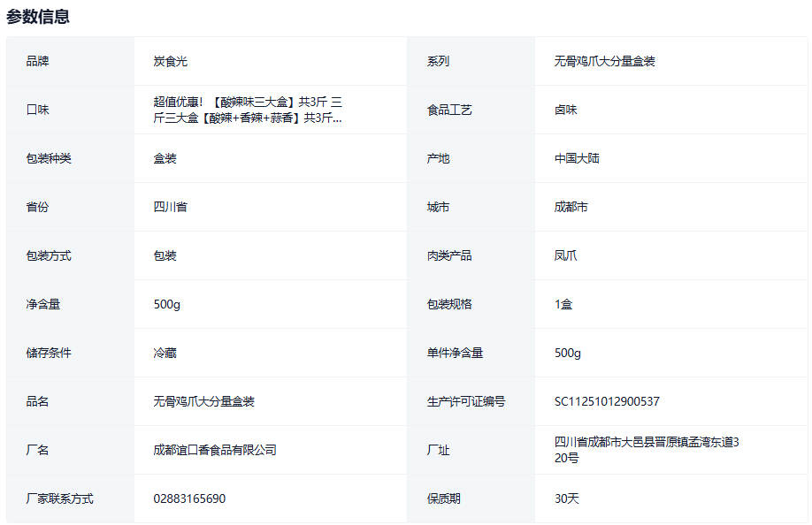Select the origin value 中国大陆
The image size is (812, 525).
(x=577, y=158)
